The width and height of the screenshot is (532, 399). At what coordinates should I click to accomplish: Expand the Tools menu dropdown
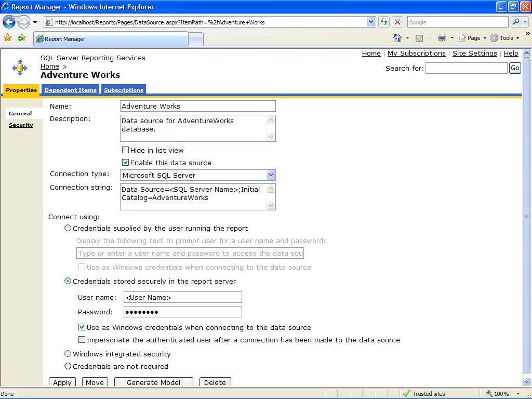pyautogui.click(x=504, y=38)
